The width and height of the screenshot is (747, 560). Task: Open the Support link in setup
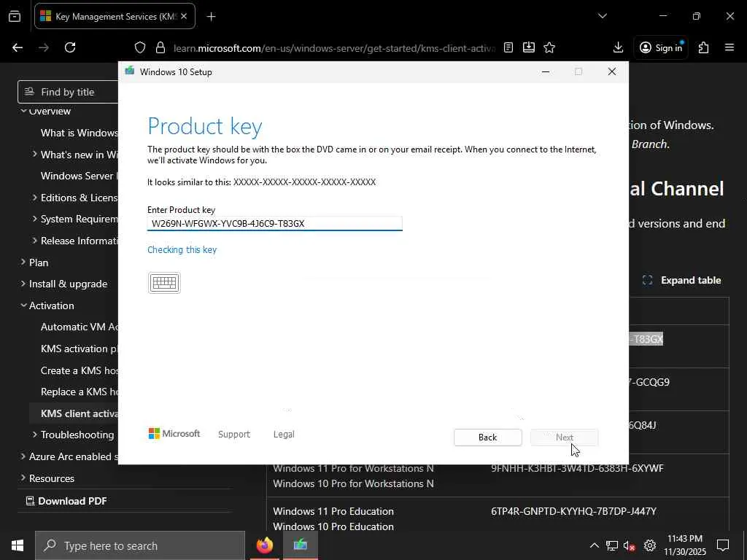pos(233,435)
